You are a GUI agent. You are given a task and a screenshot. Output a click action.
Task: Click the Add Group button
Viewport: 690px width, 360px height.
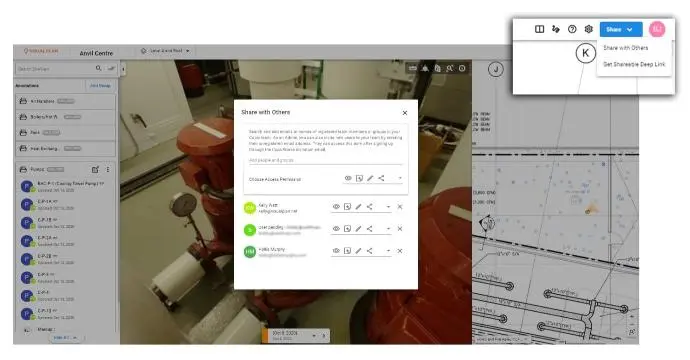coord(100,86)
